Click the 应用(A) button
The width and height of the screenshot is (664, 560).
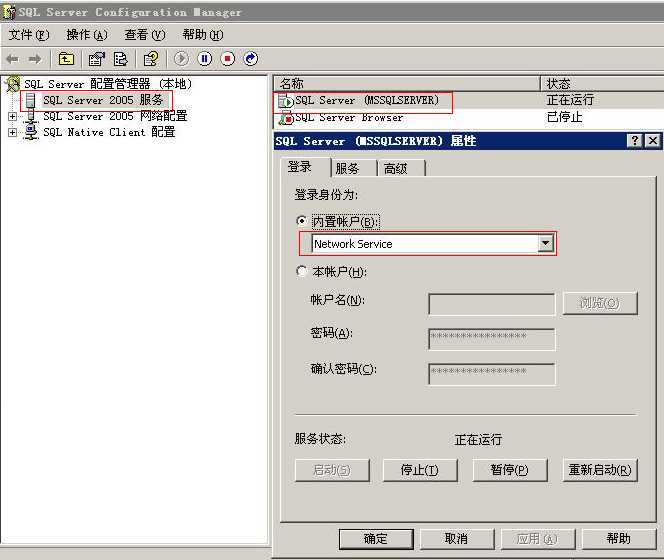point(538,539)
